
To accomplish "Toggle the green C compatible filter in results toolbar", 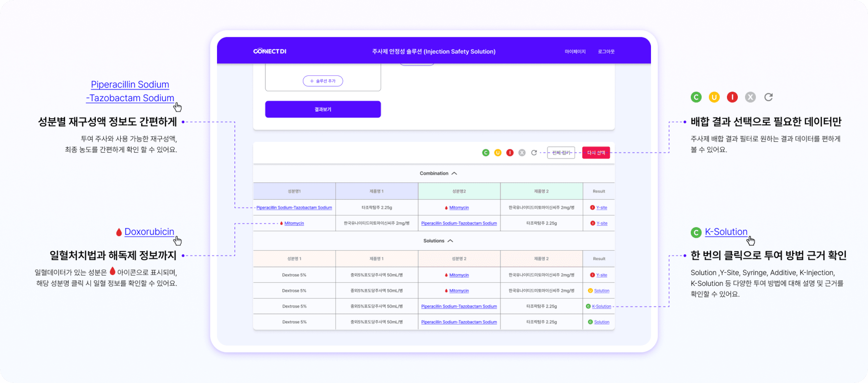I will [486, 153].
